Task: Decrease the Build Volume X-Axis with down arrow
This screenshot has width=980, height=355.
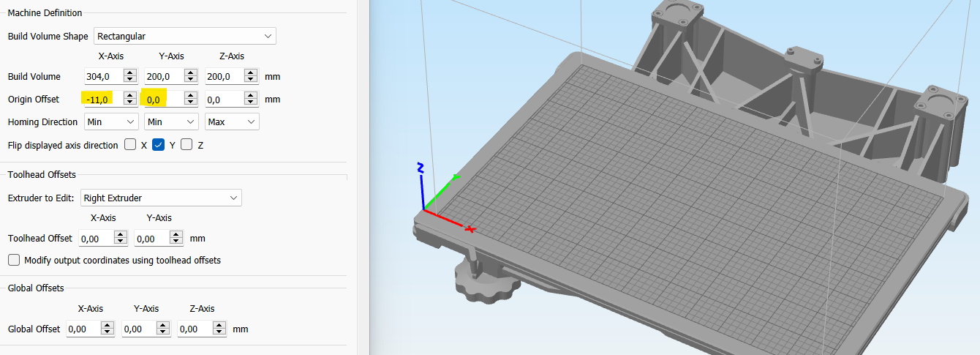Action: pyautogui.click(x=130, y=80)
